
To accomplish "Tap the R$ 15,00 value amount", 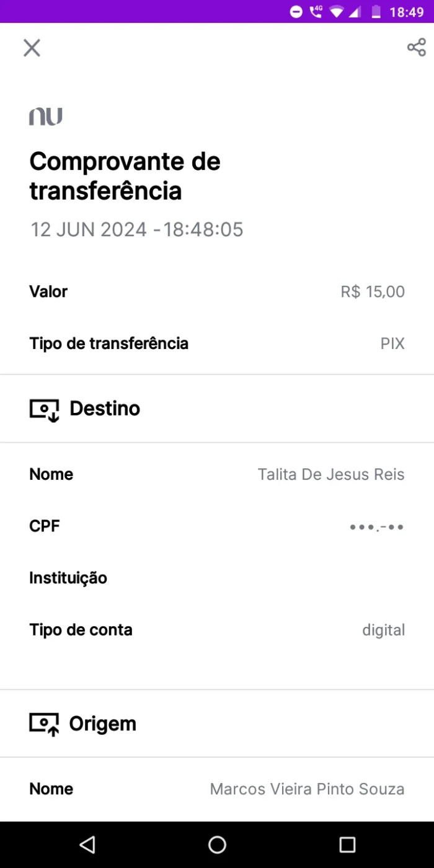I will point(373,291).
